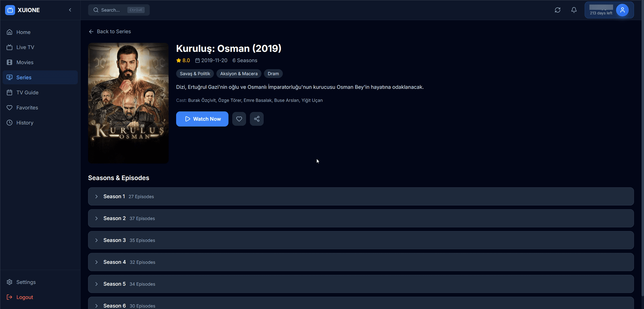Open History in the sidebar
This screenshot has width=644, height=309.
click(25, 123)
